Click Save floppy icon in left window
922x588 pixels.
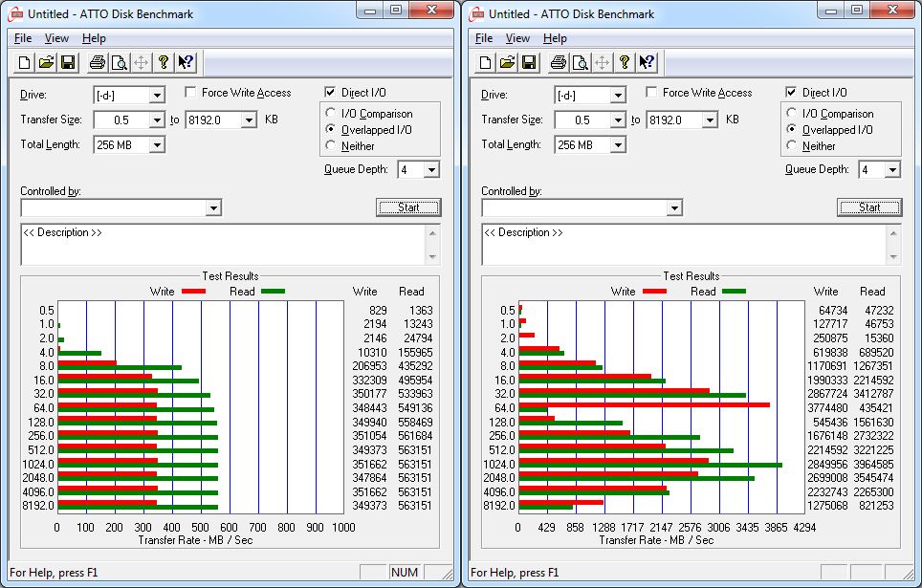68,62
